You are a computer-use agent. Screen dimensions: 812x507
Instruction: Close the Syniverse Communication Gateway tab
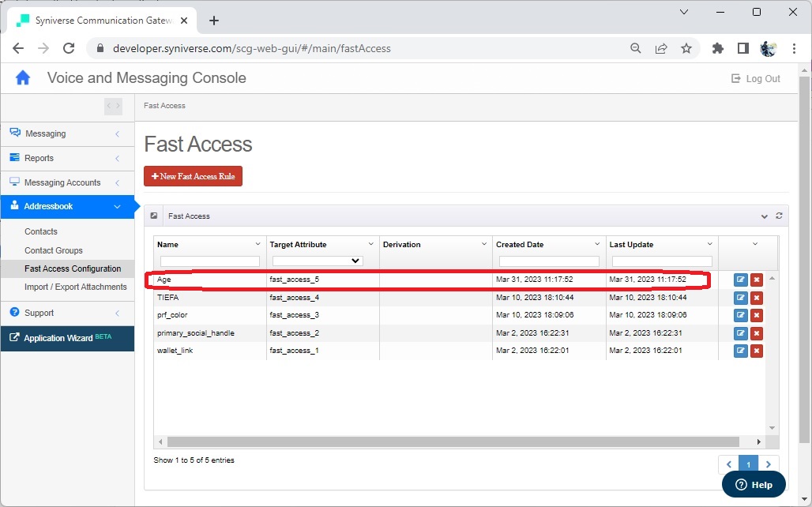tap(184, 21)
